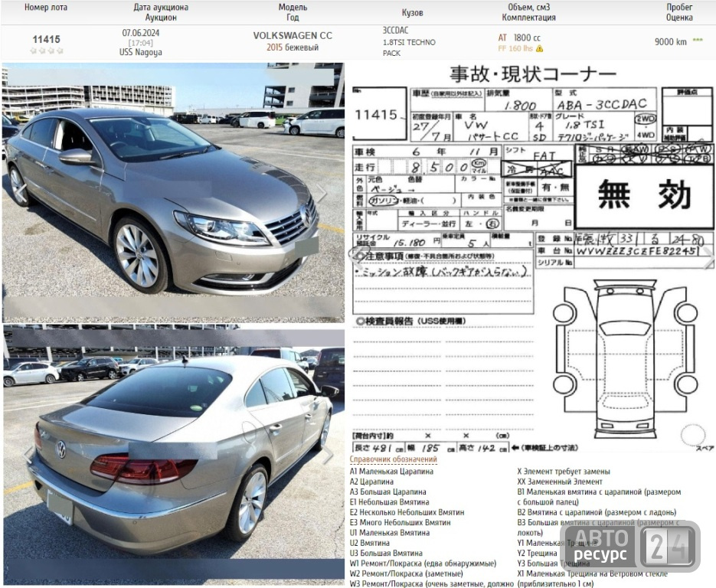Image resolution: width=716 pixels, height=588 pixels.
Task: Click legend entry U3 Большая Вмятина
Action: tap(386, 554)
